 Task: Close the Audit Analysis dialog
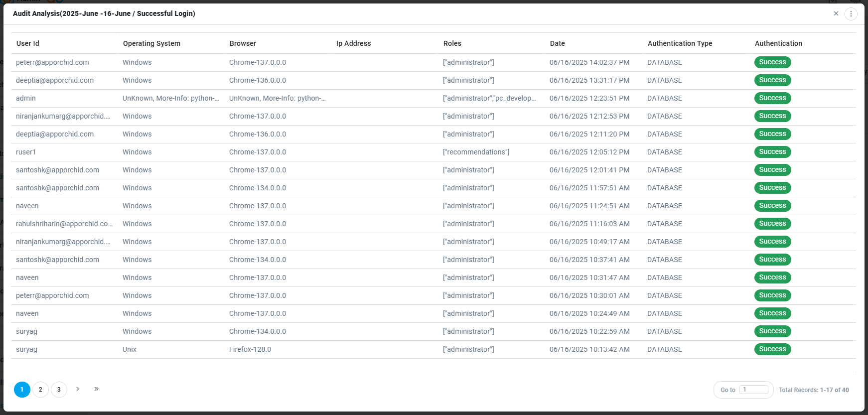[x=836, y=13]
